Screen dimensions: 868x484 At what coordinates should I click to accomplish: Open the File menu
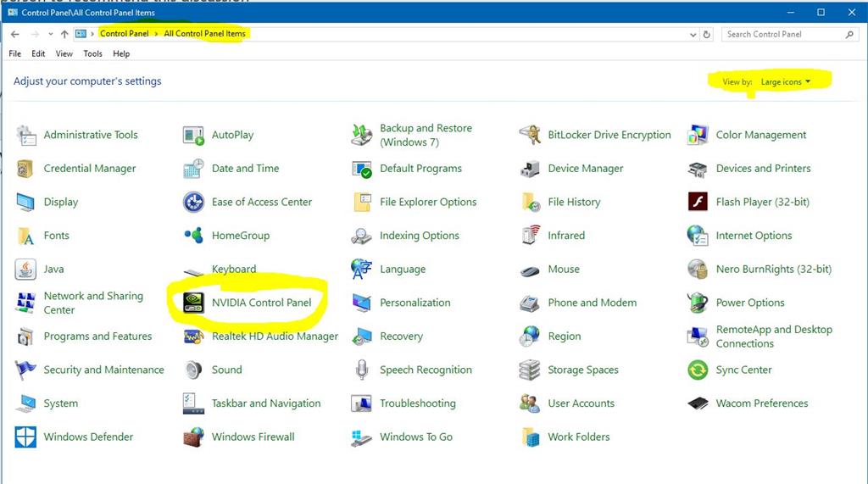(x=15, y=53)
